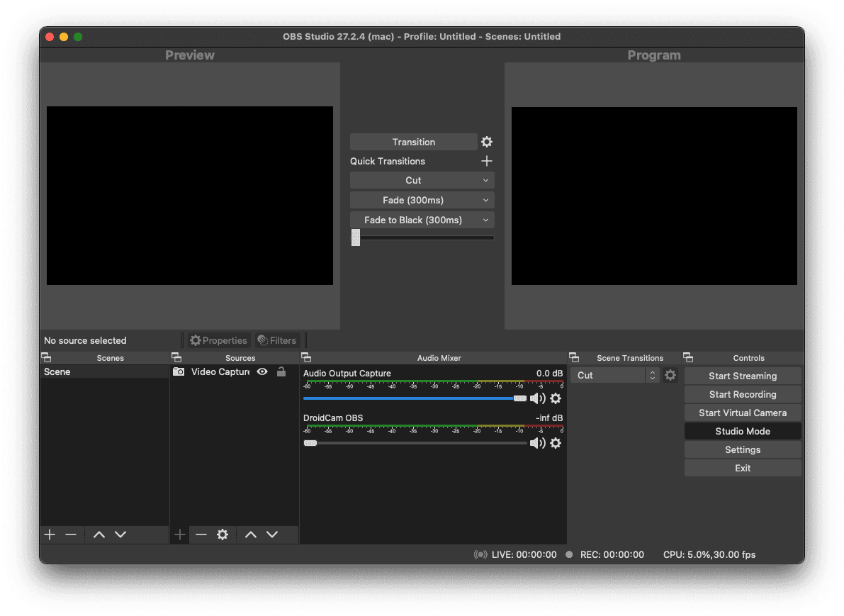
Task: Click the REC: 00:00:00 timer text
Action: (x=612, y=554)
